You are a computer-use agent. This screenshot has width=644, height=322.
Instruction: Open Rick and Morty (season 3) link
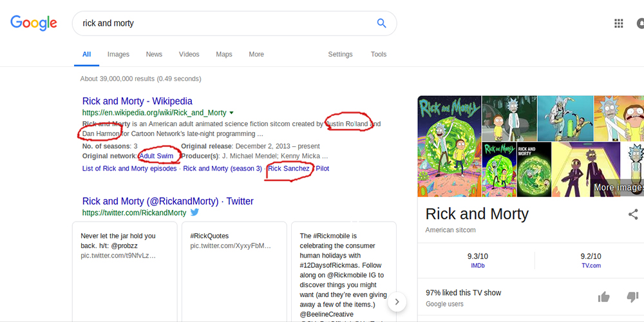point(222,168)
